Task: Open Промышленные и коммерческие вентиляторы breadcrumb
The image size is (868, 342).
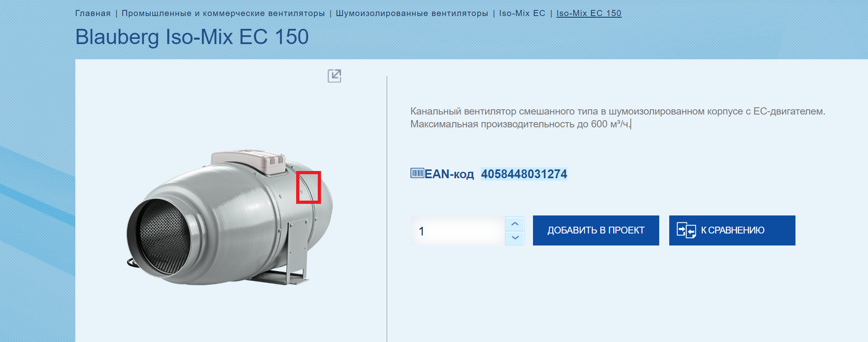Action: [223, 13]
